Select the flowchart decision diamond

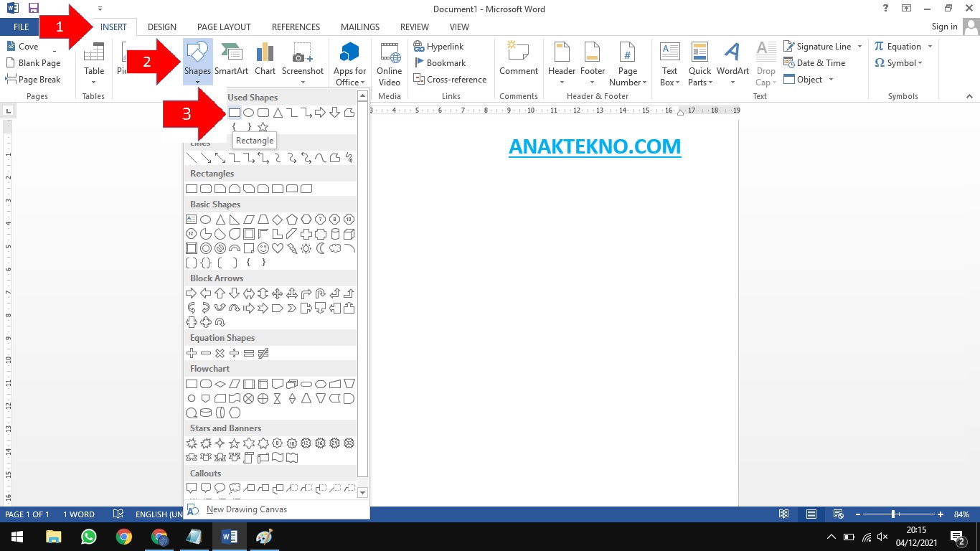click(220, 384)
